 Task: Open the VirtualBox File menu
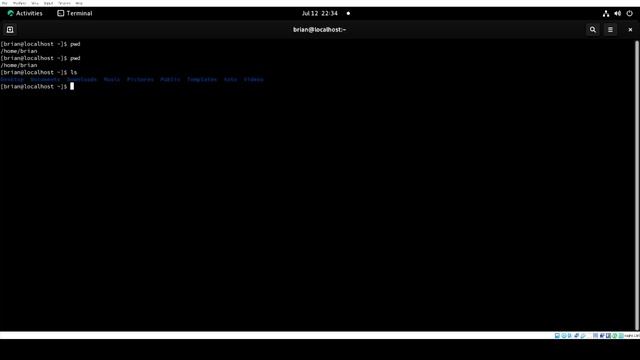pos(4,3)
